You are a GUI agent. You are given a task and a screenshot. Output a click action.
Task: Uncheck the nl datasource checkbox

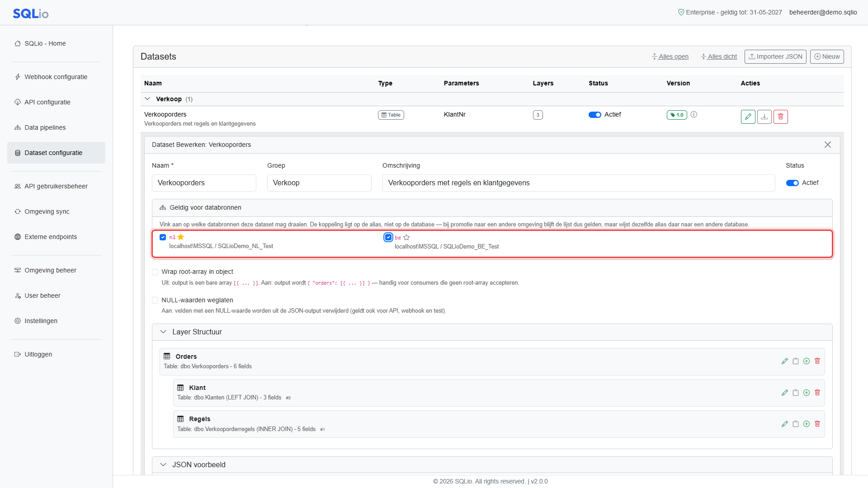click(163, 237)
